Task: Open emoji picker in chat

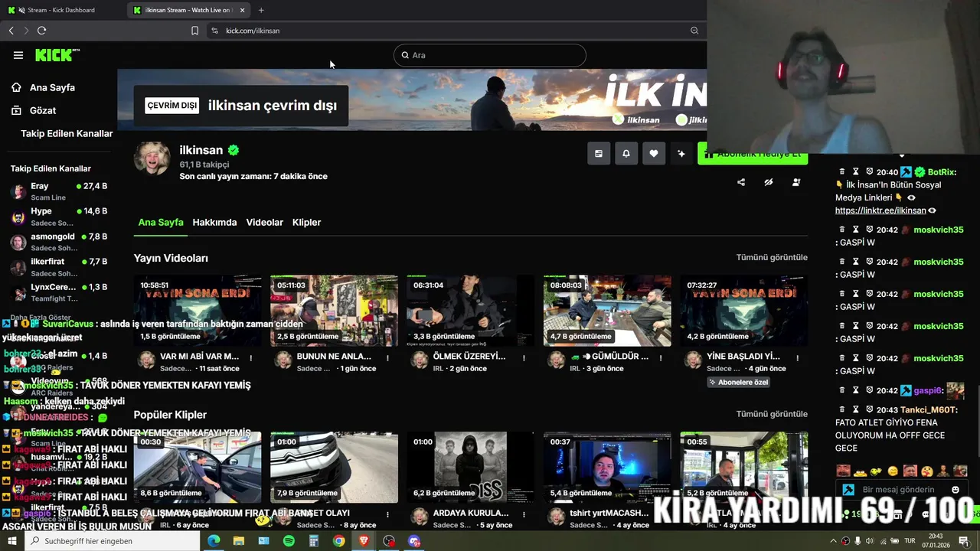Action: 955,490
